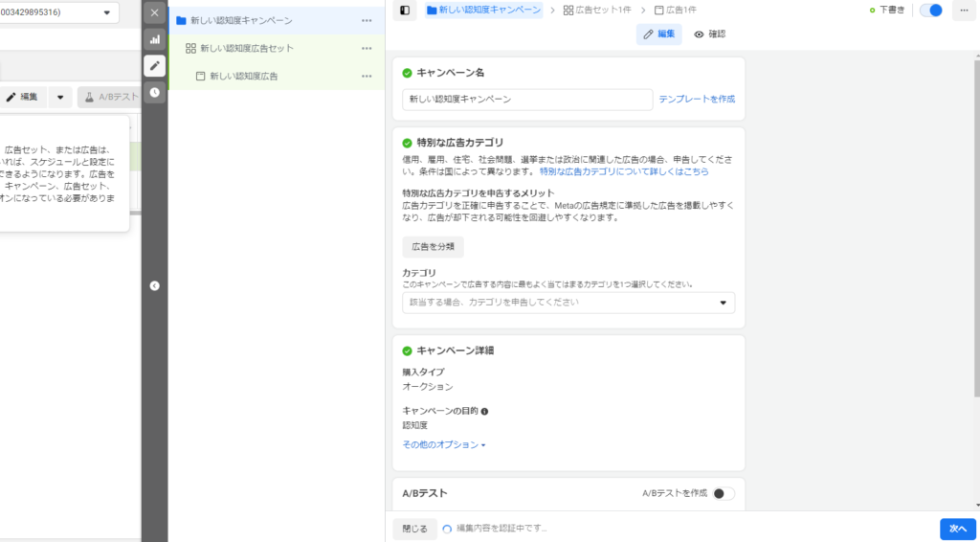Toggle the campaign on/off switch at top

pyautogui.click(x=930, y=11)
